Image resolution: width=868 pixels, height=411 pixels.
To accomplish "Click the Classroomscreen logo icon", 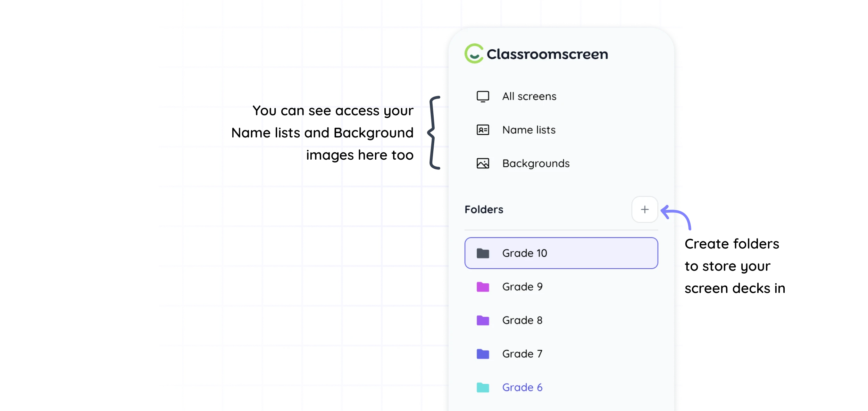I will 475,54.
